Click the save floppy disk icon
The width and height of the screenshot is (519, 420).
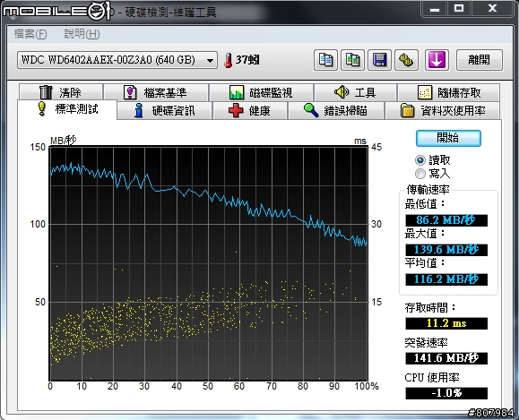[380, 60]
